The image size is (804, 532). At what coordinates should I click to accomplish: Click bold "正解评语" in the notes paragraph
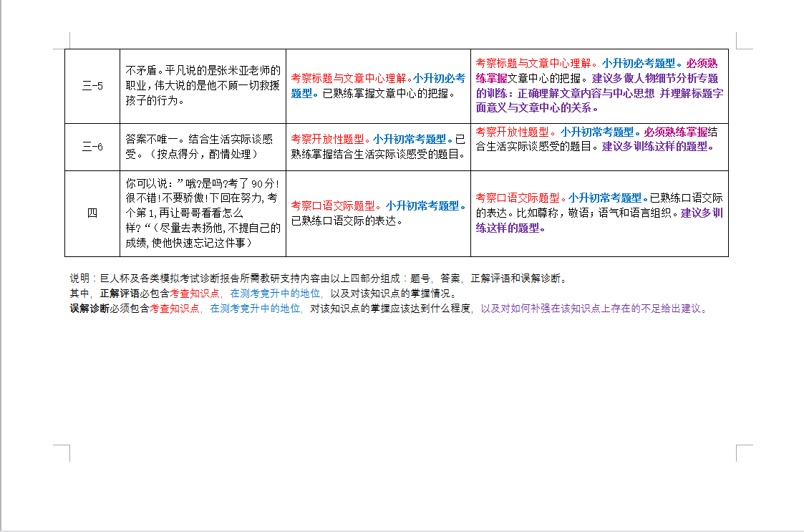[x=120, y=294]
